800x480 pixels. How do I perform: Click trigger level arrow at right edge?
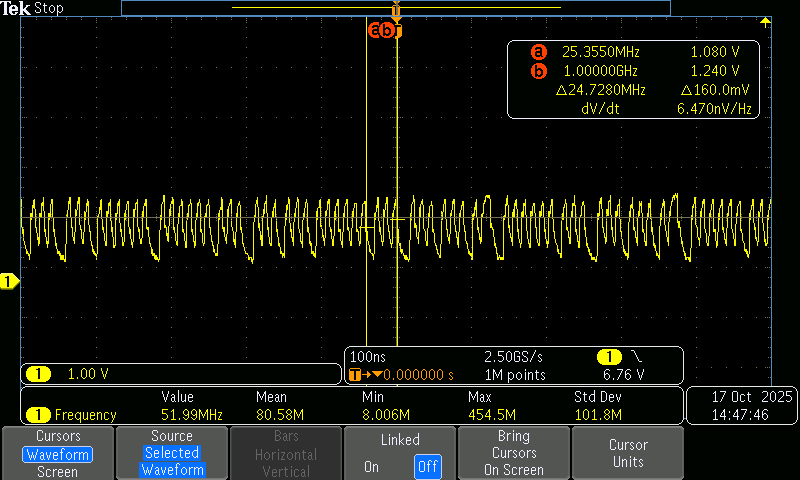[x=765, y=22]
